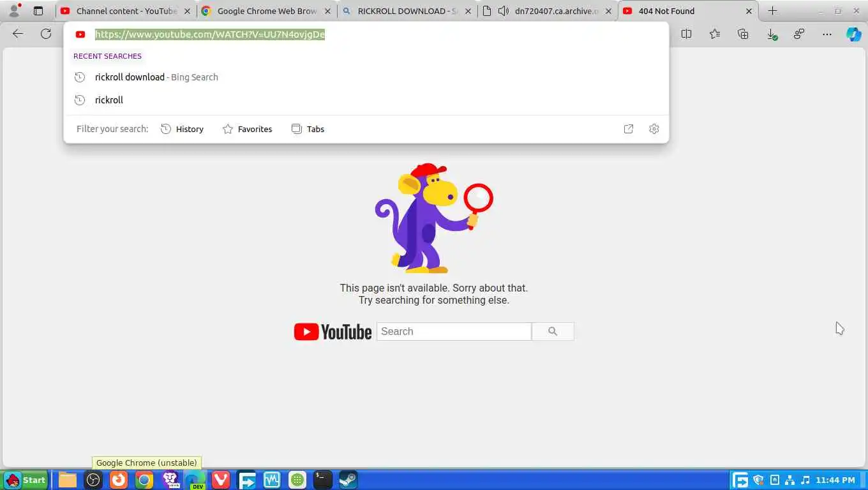Select recent search 'rickroll'
Viewport: 868px width, 490px height.
[366, 100]
